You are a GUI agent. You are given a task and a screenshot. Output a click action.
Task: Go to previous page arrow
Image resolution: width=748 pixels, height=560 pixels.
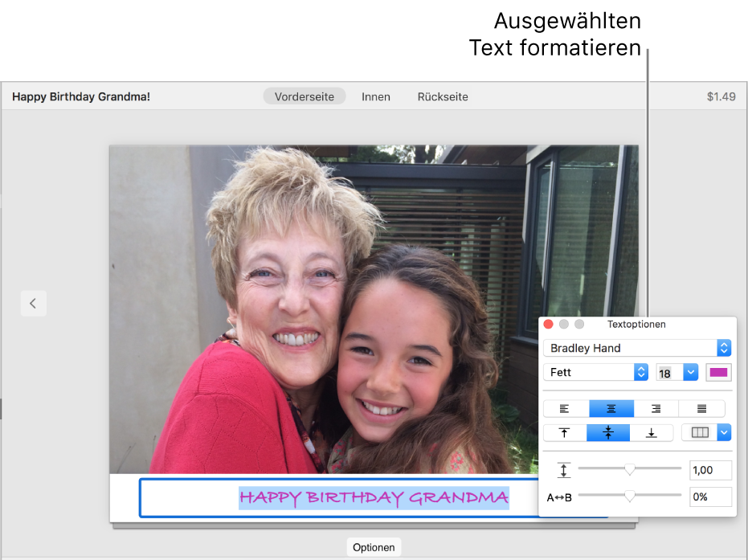click(x=33, y=303)
